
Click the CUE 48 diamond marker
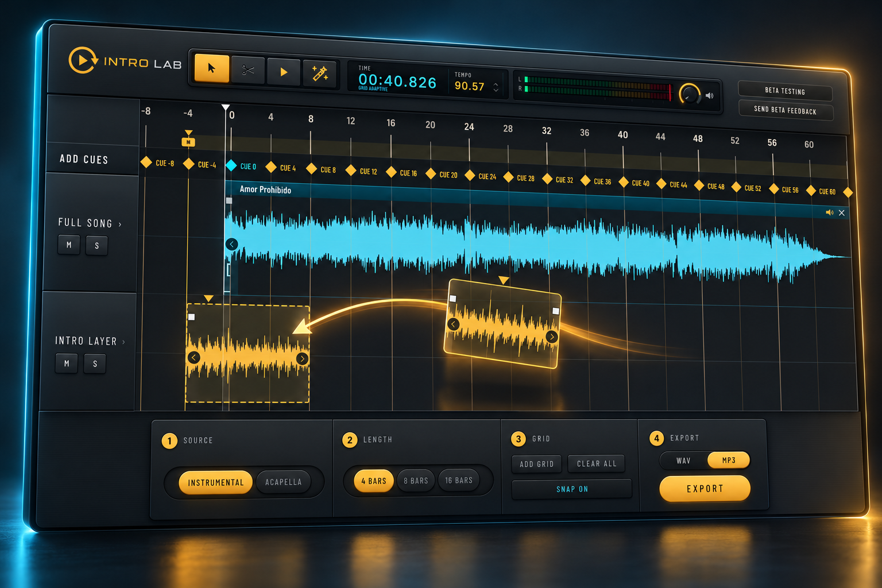699,185
